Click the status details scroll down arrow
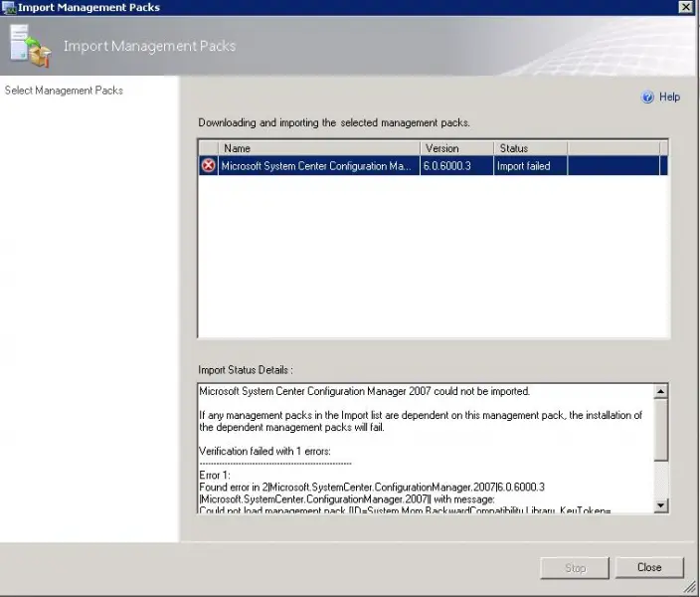Image resolution: width=700 pixels, height=597 pixels. [x=660, y=504]
